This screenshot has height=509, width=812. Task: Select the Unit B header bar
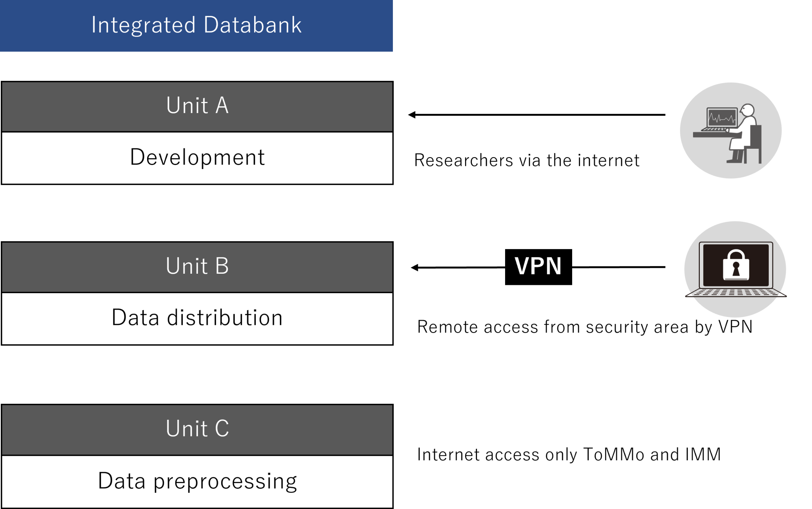coord(197,267)
